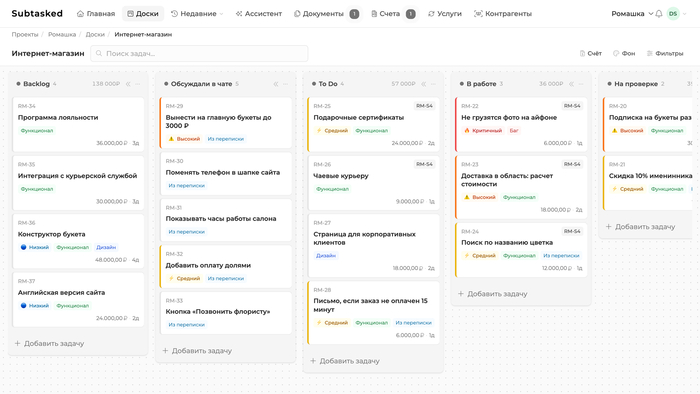Go to Главная
Screen dimensions: 700x394
coord(96,14)
